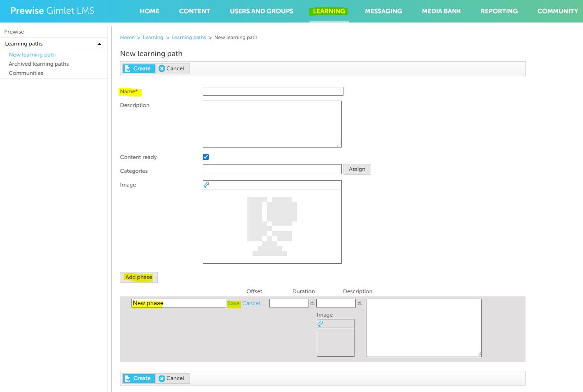Click the bottom Cancel button with the X icon

click(172, 378)
